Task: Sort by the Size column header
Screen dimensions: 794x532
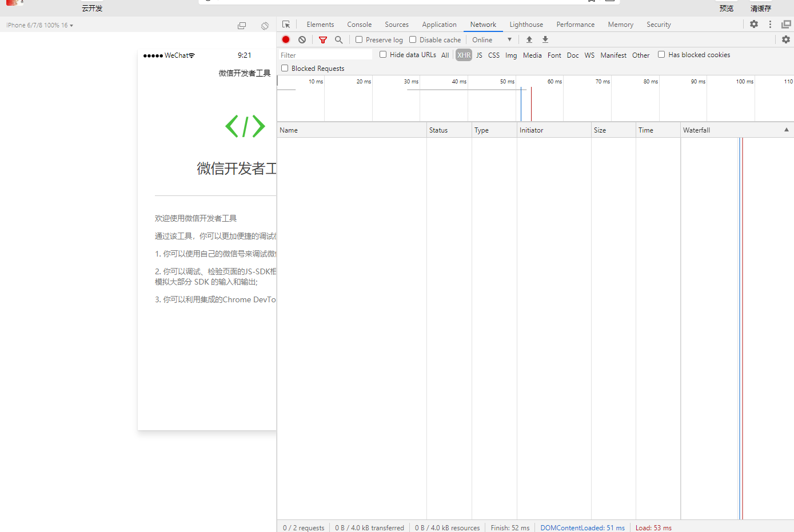Action: 613,130
